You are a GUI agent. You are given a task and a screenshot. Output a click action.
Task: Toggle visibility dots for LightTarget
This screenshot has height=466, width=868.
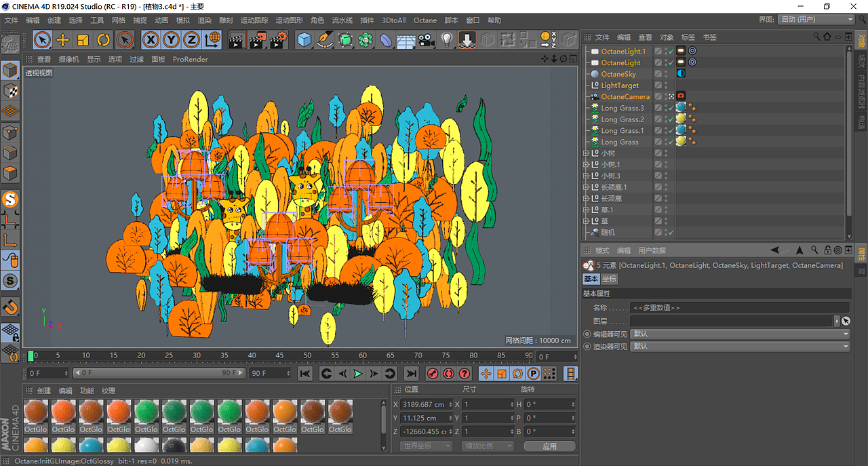[665, 85]
